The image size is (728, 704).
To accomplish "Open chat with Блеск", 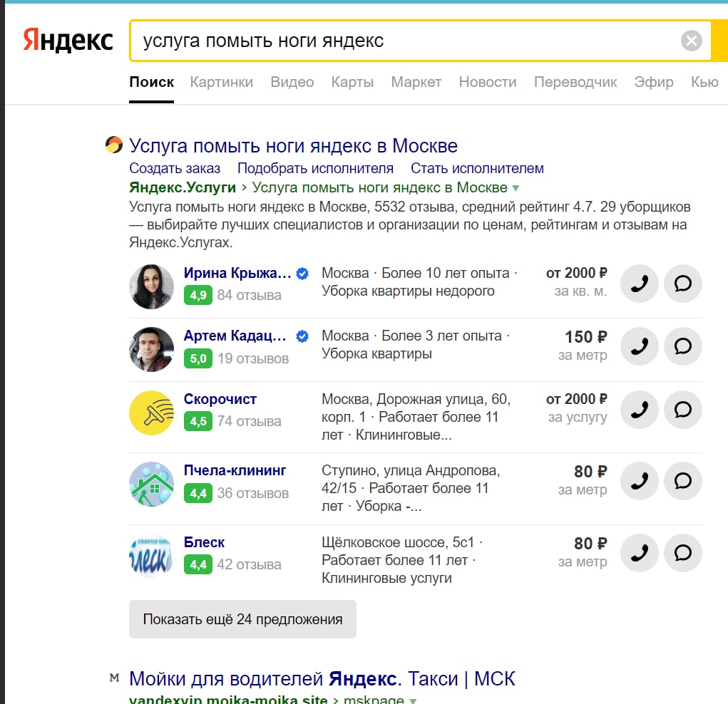I will 682,553.
